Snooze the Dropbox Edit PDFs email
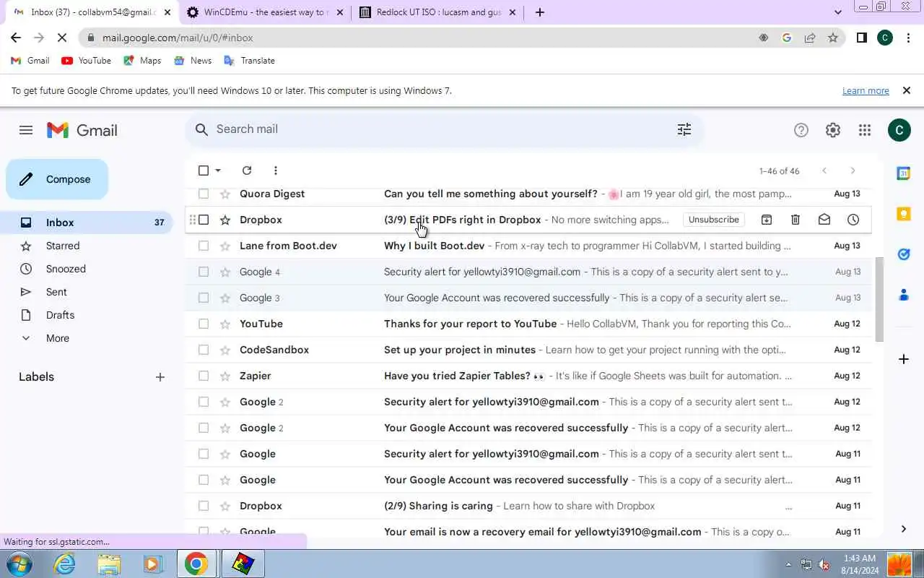This screenshot has width=924, height=578. pos(853,220)
